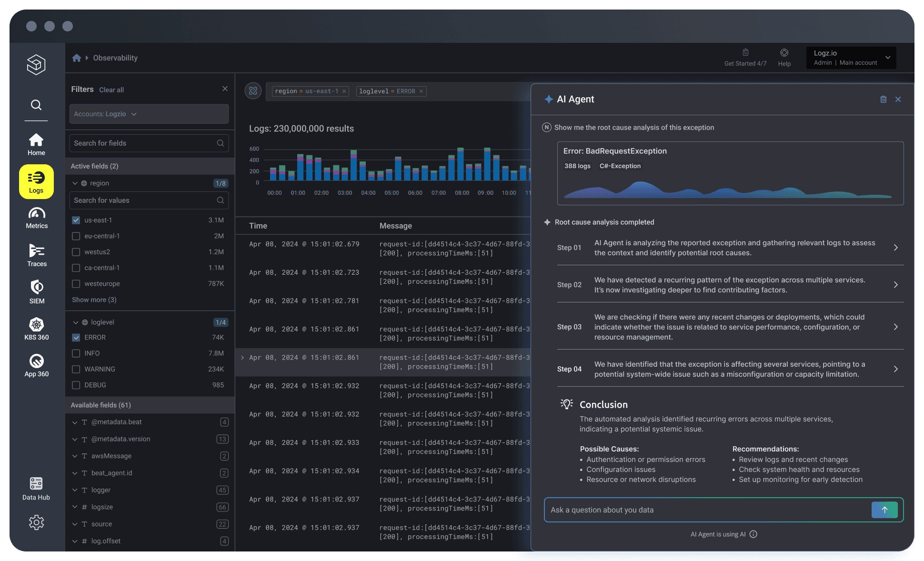Click the Clear all filters link
The width and height of the screenshot is (924, 561).
(x=111, y=90)
